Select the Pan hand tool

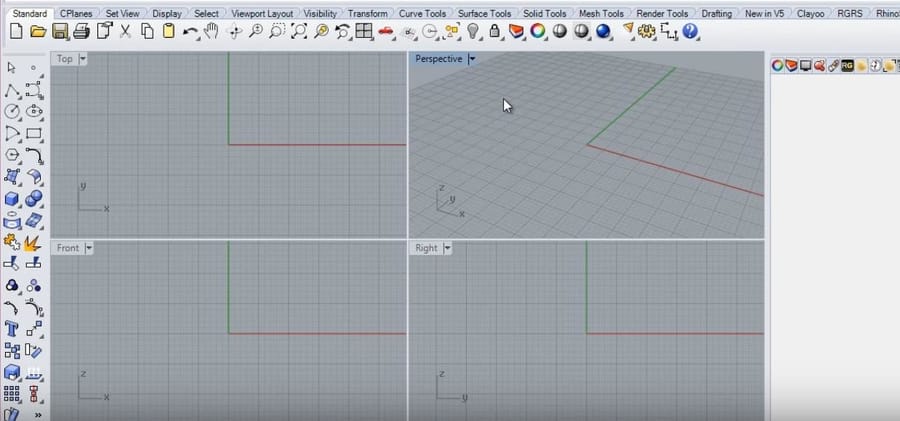[x=212, y=31]
